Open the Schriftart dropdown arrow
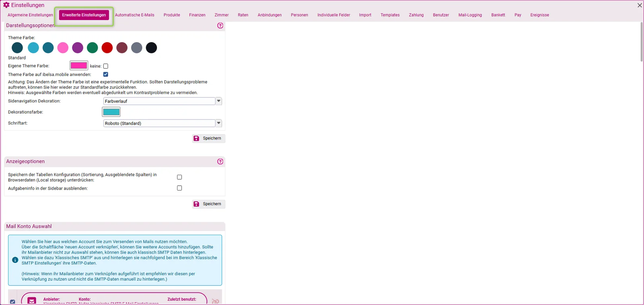This screenshot has height=305, width=644. coord(219,123)
